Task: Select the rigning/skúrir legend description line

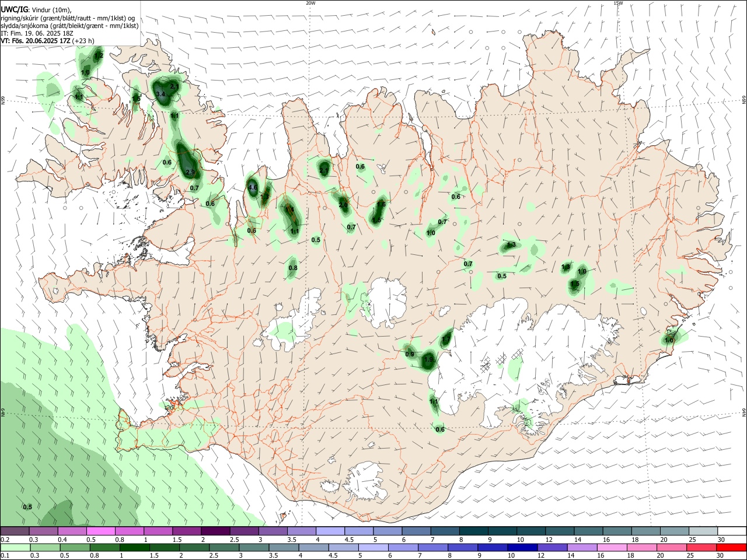Action: 68,18
